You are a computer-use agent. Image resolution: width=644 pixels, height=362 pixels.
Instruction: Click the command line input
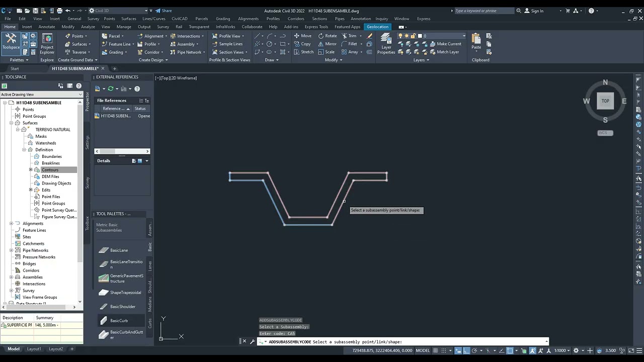point(403,342)
